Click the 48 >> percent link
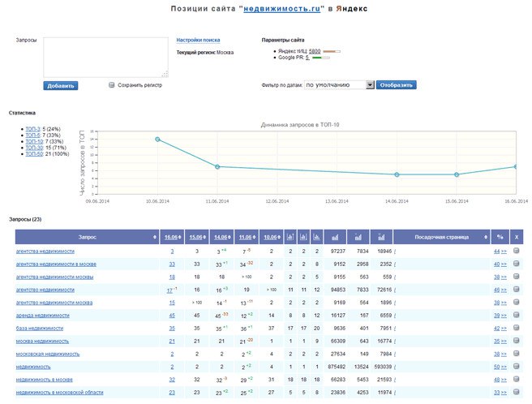 500,380
